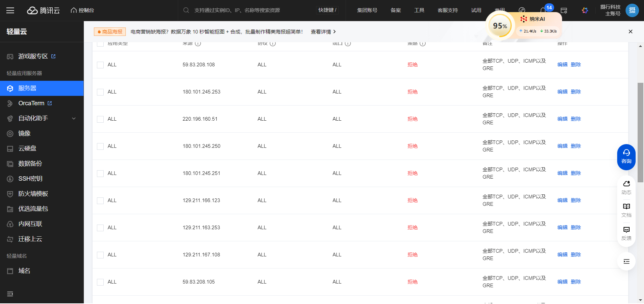The width and height of the screenshot is (644, 304).
Task: Check the row for 59.83.208.108
Action: coord(100,65)
